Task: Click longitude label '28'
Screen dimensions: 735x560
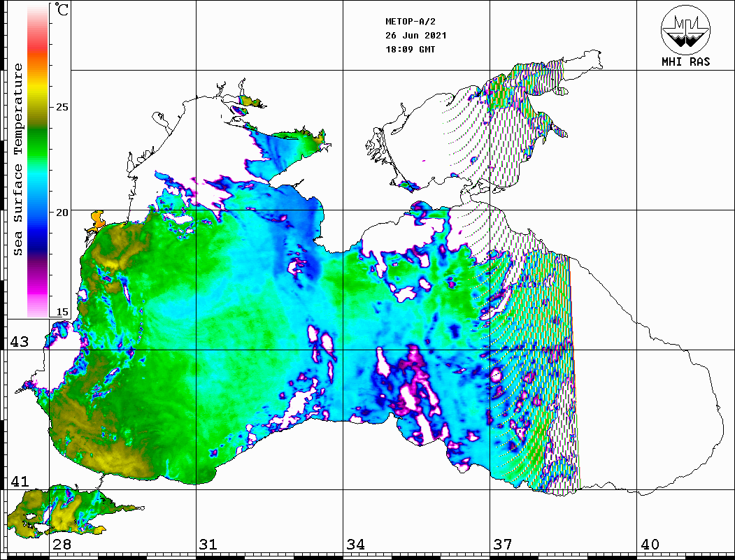Action: tap(62, 545)
